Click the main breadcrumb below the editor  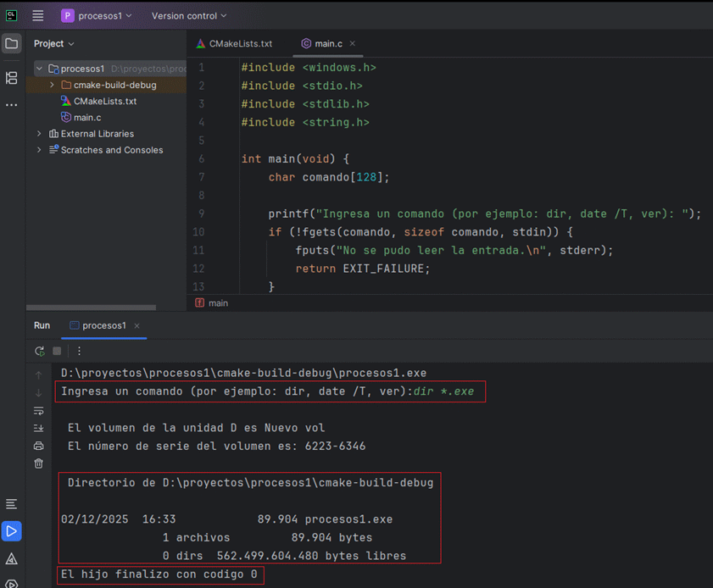point(218,302)
